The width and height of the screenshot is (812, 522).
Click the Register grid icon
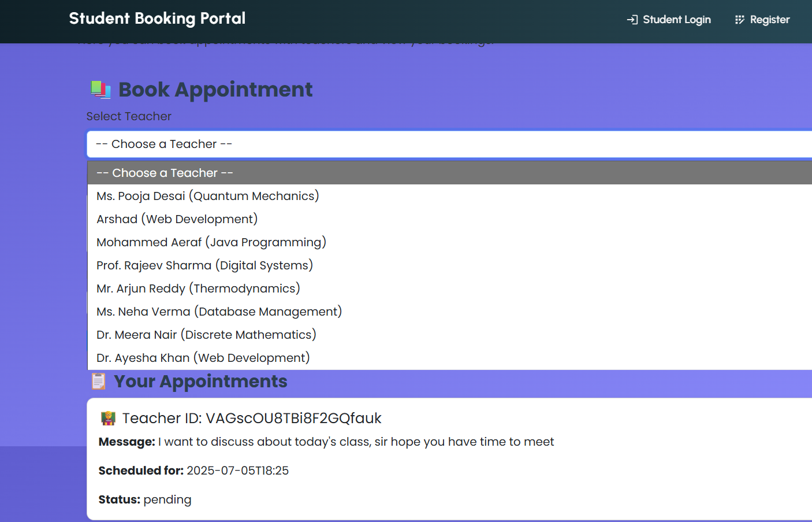[x=739, y=20]
